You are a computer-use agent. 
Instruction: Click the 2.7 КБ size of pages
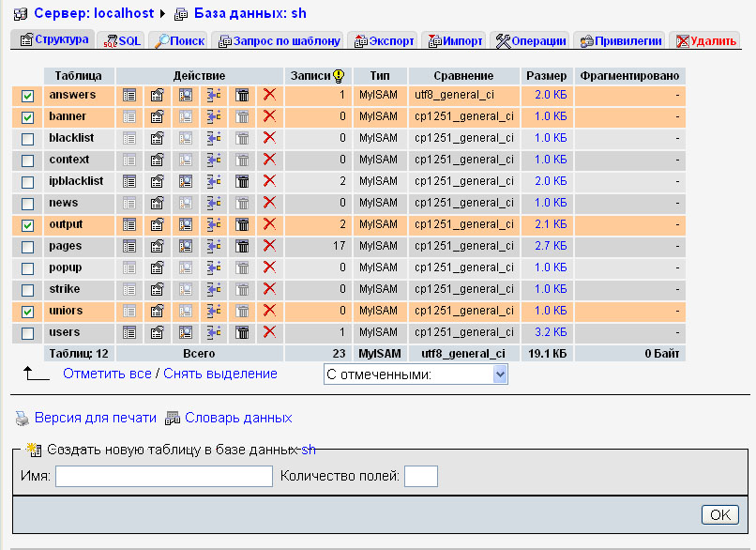pos(551,246)
